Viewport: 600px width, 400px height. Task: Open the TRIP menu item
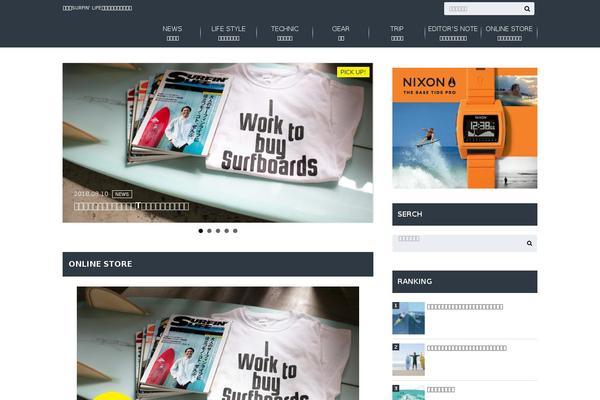[397, 33]
